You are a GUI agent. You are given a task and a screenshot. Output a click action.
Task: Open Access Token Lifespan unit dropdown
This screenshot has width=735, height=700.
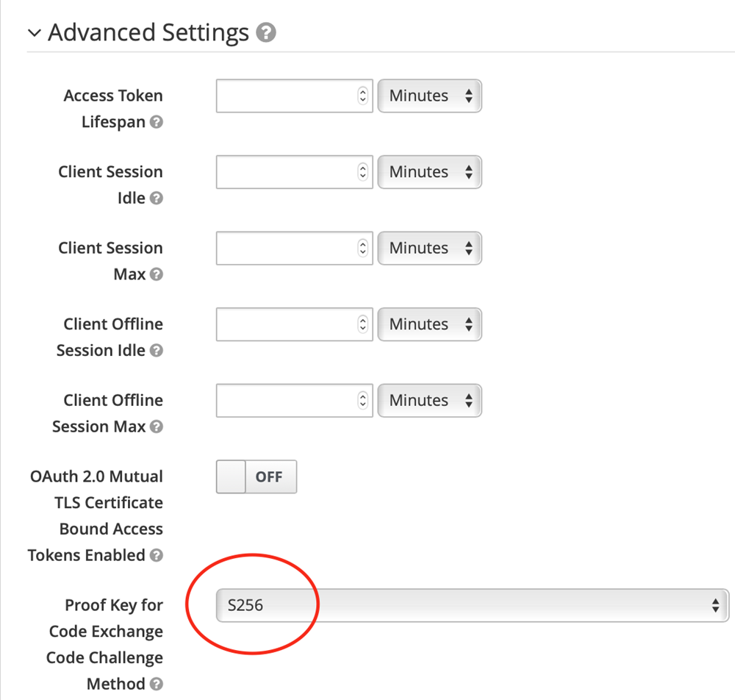[430, 96]
